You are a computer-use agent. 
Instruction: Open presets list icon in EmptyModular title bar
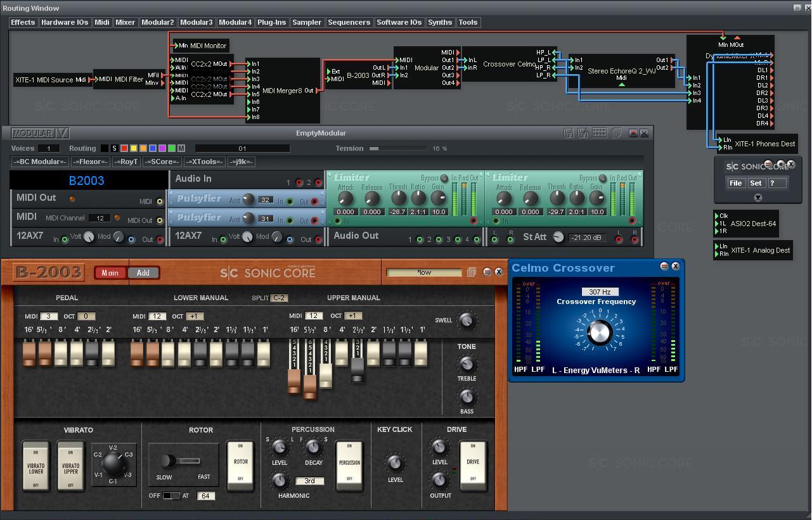pyautogui.click(x=615, y=133)
